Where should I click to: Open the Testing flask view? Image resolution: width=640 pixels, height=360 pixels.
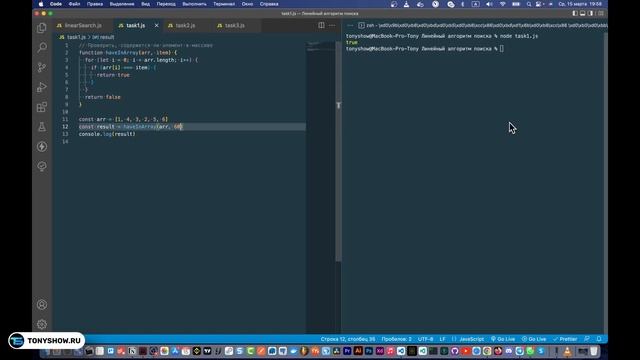click(x=42, y=127)
